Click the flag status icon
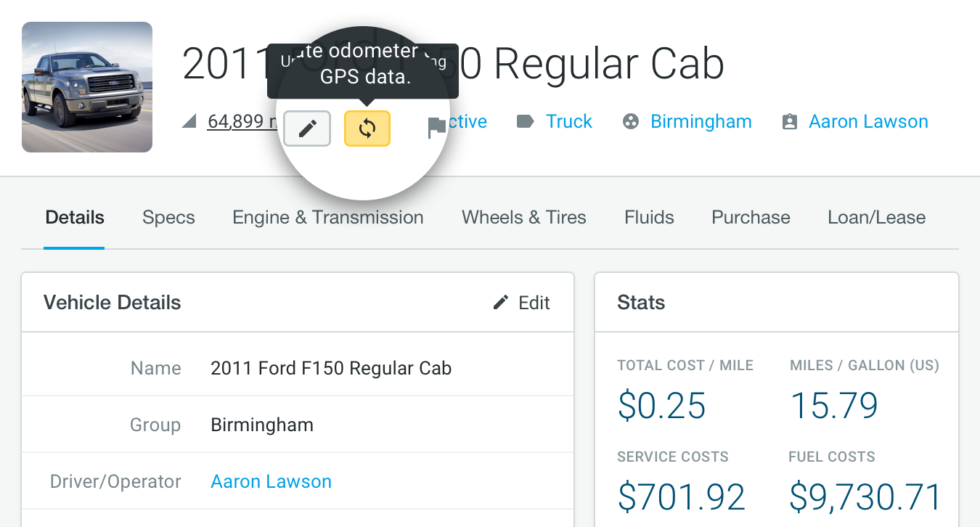This screenshot has width=980, height=527. pyautogui.click(x=436, y=128)
